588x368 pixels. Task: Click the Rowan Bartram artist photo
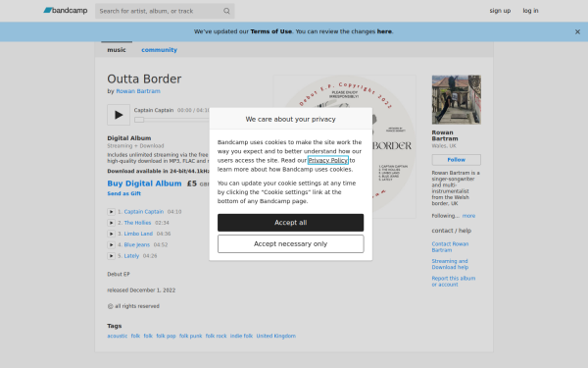point(457,99)
